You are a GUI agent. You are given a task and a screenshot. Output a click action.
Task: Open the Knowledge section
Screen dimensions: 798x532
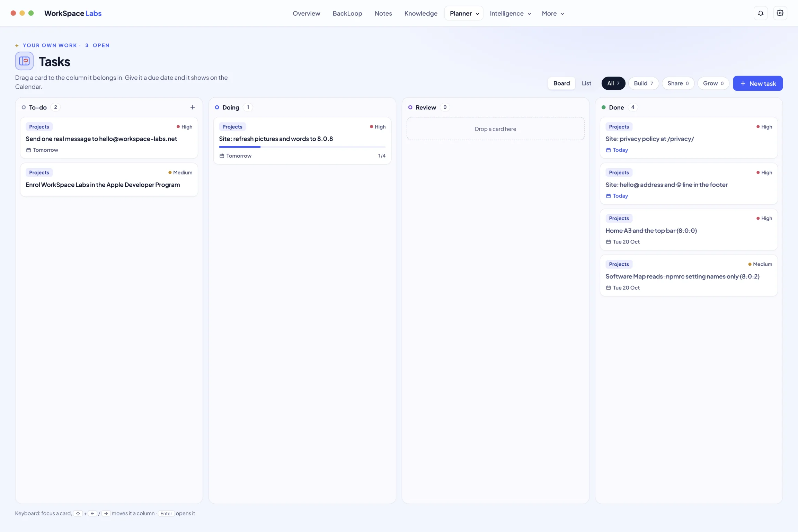point(421,13)
